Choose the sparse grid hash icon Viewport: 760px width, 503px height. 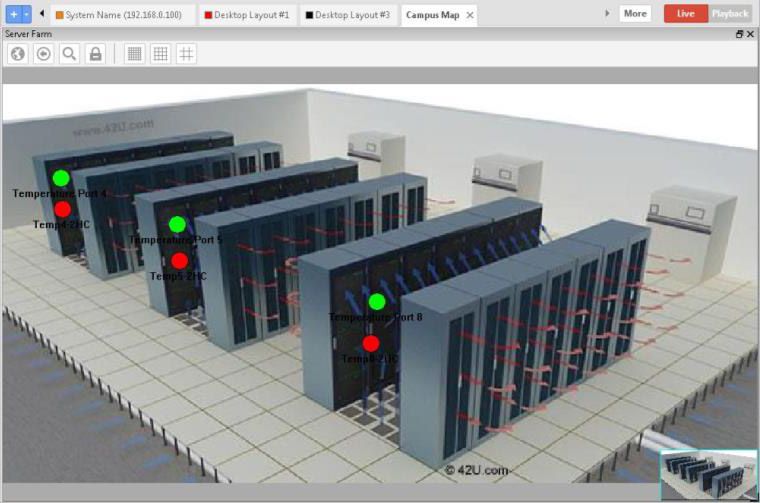tap(186, 54)
